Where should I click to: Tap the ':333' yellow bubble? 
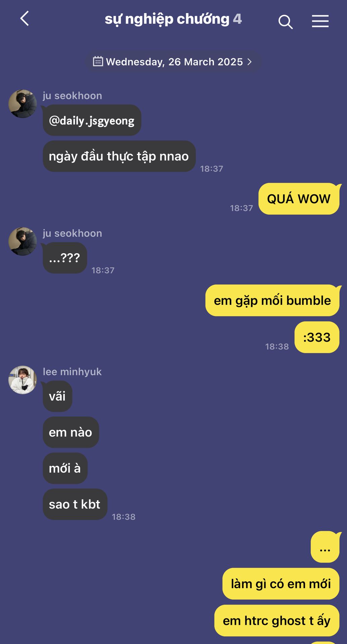click(x=317, y=337)
